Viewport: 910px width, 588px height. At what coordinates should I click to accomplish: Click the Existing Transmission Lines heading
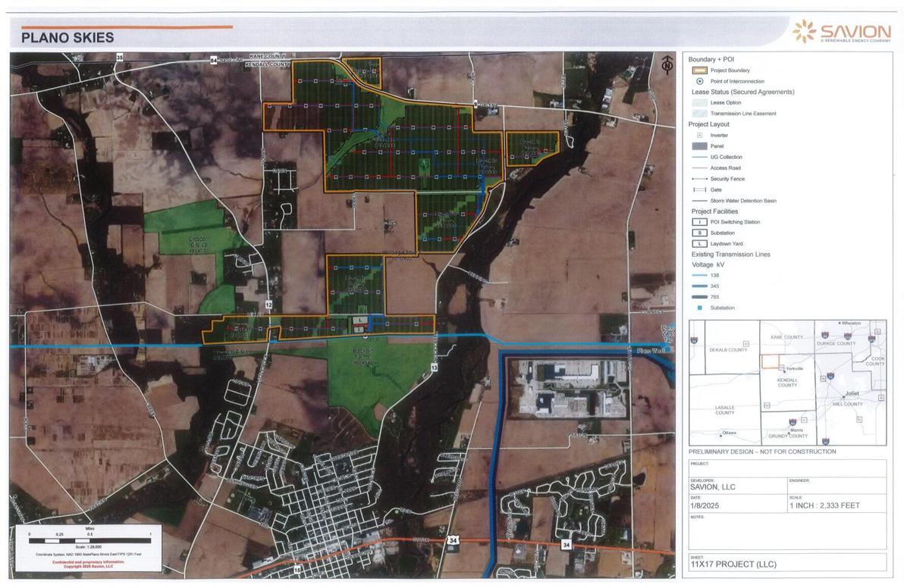[x=731, y=255]
